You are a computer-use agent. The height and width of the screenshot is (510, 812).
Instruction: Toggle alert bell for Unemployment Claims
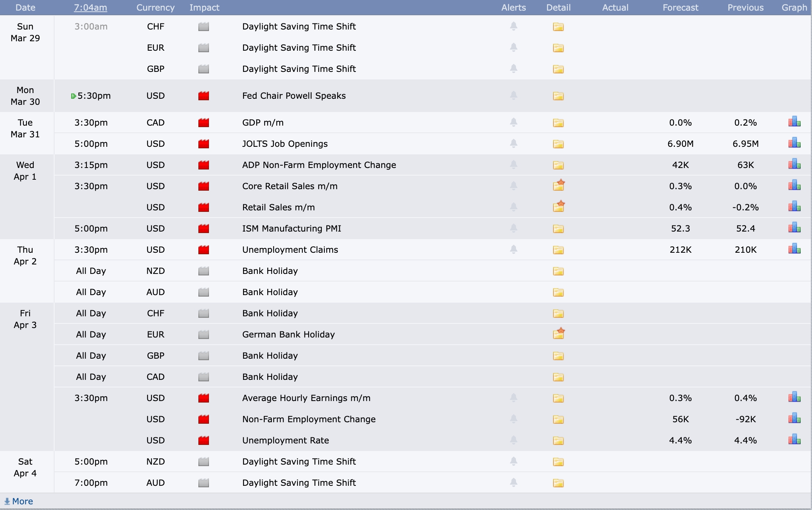click(x=513, y=249)
